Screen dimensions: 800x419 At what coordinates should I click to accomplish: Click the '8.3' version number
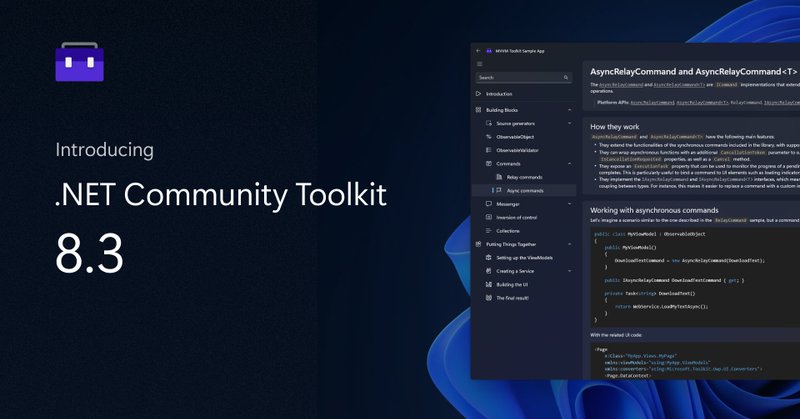89,253
